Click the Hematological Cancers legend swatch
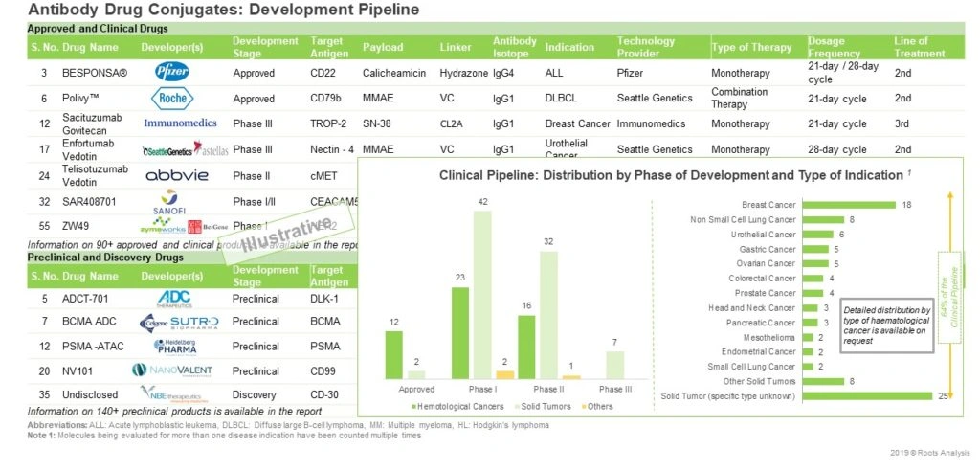The image size is (980, 471). tap(413, 407)
